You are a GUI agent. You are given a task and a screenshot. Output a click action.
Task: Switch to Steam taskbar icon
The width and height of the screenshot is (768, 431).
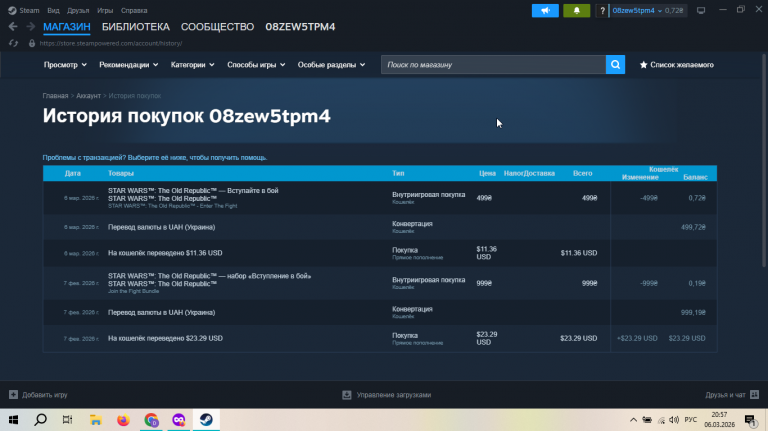click(x=206, y=420)
